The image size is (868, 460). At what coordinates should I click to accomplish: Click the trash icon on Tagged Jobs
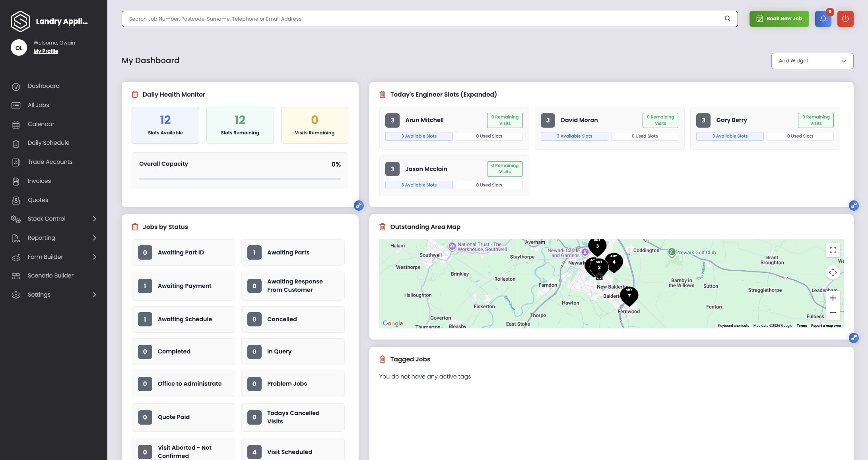click(x=382, y=359)
